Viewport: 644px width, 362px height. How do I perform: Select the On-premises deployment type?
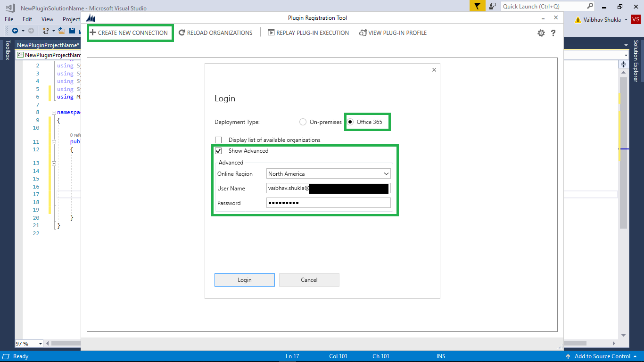point(303,122)
